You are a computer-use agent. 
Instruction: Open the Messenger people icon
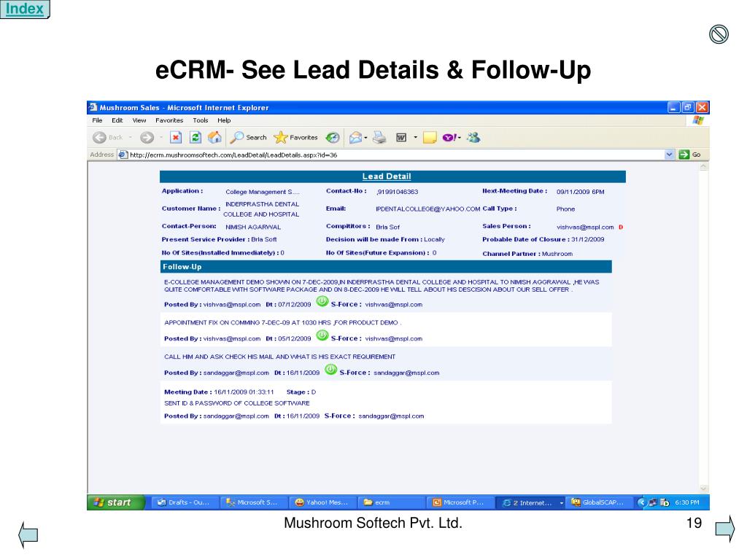pyautogui.click(x=473, y=138)
